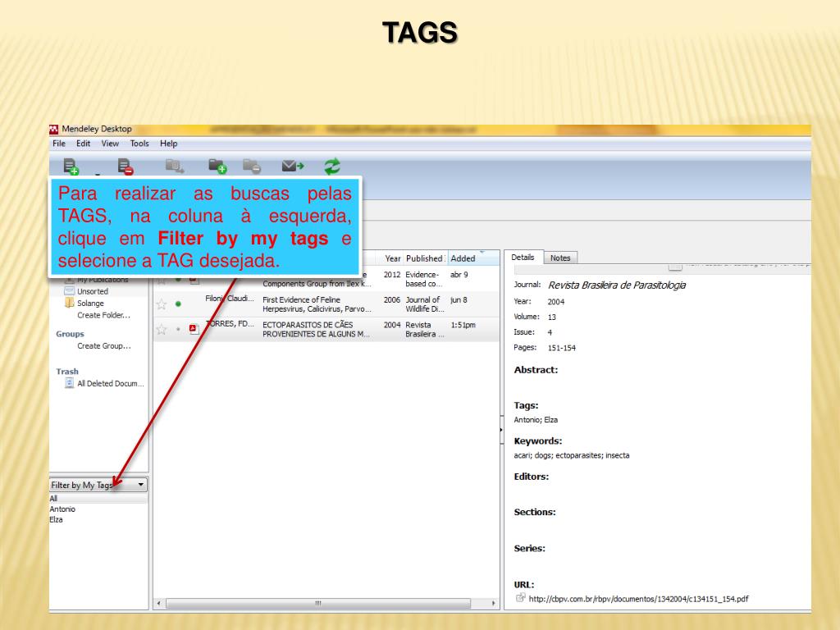The height and width of the screenshot is (630, 840).
Task: Toggle green unread dot of Filoni entry
Action: coord(178,304)
